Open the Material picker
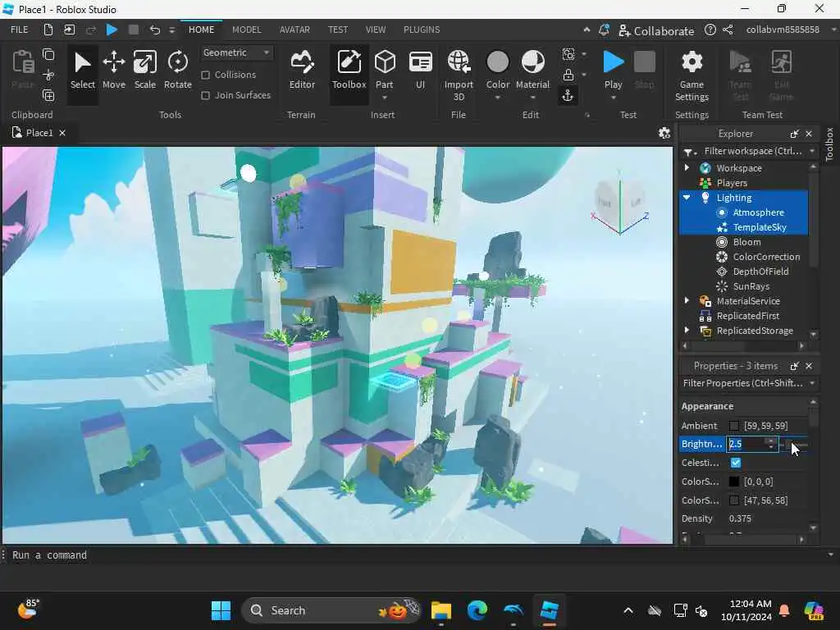The image size is (840, 630). pos(532,71)
